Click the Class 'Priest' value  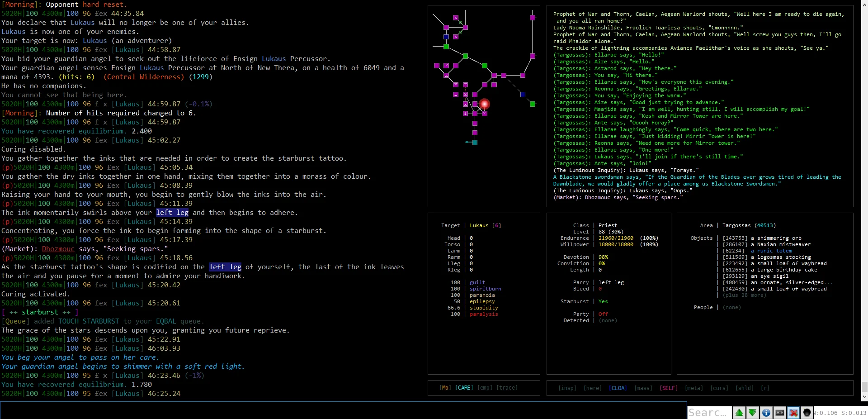(x=608, y=225)
